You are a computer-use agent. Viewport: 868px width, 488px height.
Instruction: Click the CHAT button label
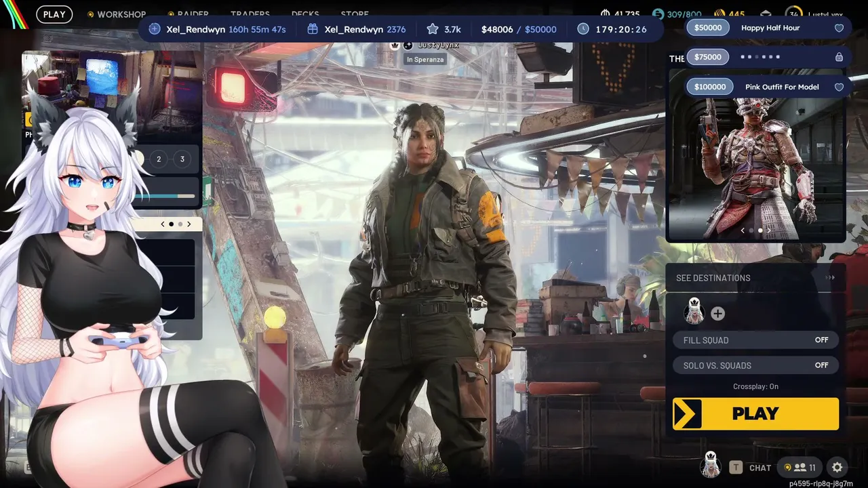click(760, 468)
